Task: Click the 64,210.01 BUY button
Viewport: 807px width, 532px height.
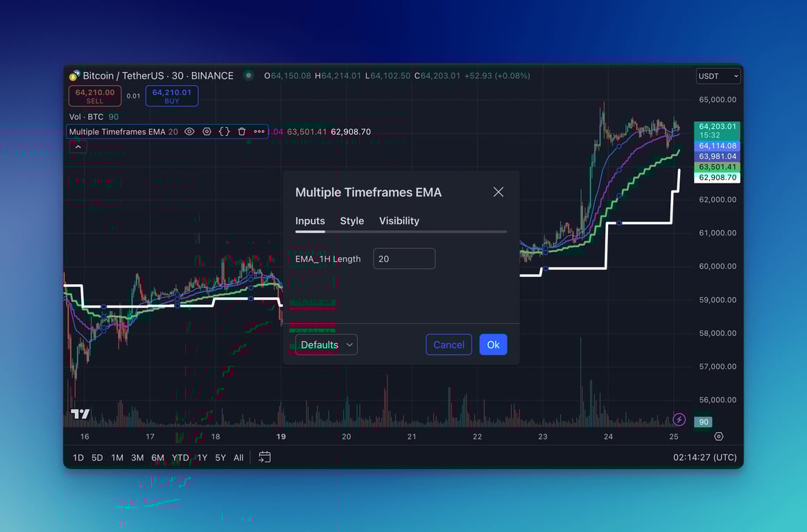Action: click(172, 96)
